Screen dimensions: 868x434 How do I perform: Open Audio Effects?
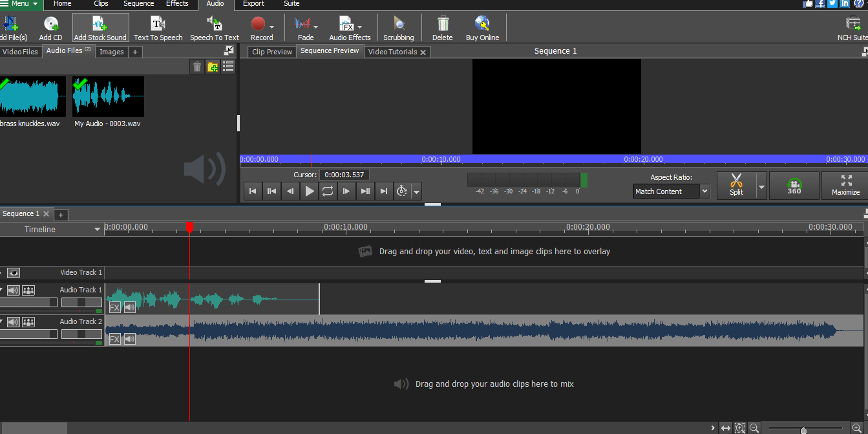[x=350, y=28]
